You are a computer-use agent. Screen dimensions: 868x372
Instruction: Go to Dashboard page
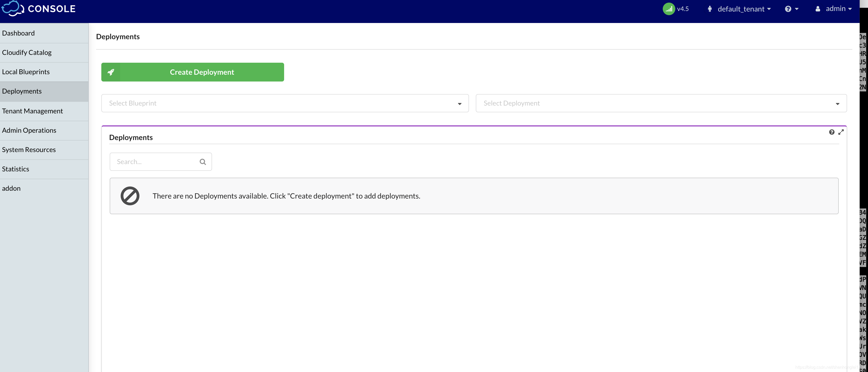(44, 33)
